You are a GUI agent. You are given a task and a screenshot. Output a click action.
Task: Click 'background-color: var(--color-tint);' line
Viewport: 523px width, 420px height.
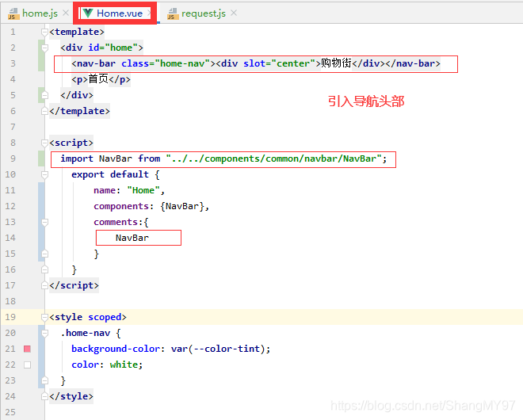pos(171,349)
